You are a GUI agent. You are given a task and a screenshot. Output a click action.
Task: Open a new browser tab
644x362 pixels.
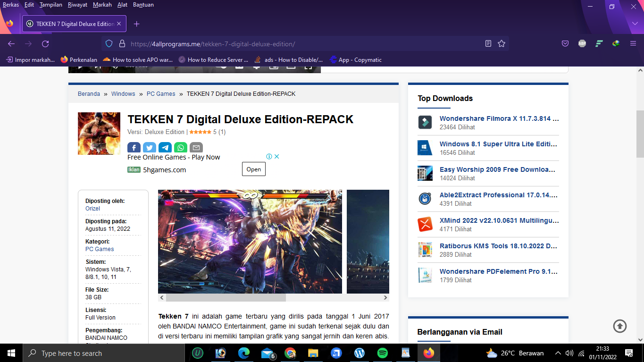pyautogui.click(x=136, y=24)
